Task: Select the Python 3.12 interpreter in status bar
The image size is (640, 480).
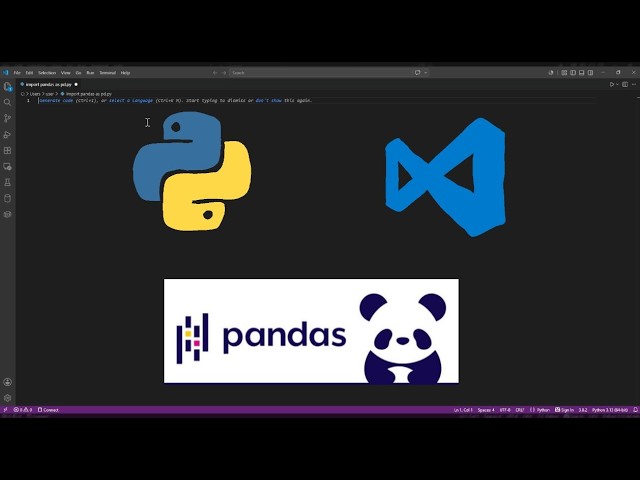Action: [x=610, y=410]
